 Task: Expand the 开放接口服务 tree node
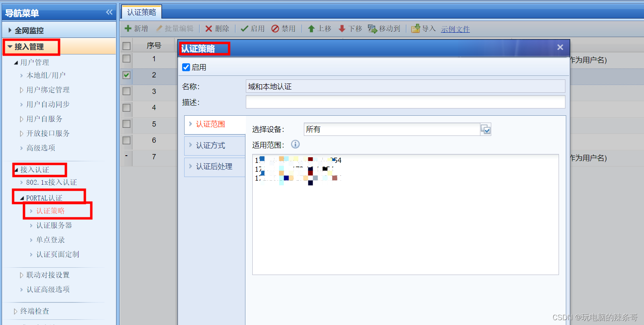pos(21,133)
